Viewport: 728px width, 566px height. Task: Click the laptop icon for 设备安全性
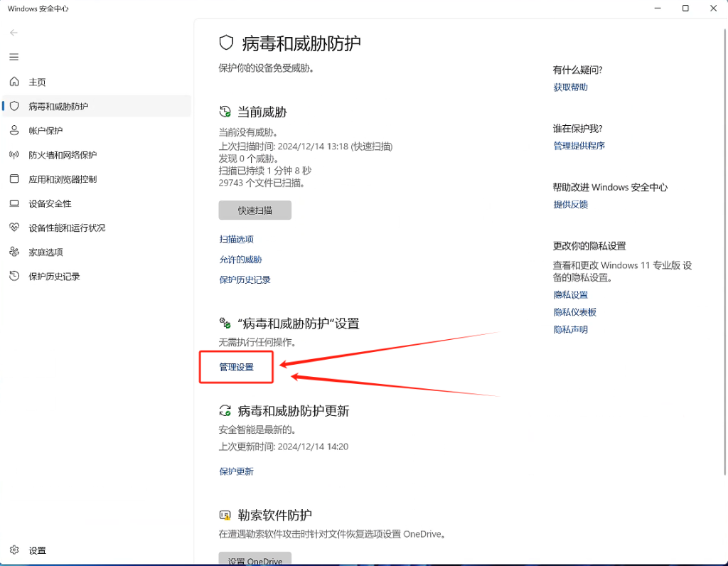point(14,203)
